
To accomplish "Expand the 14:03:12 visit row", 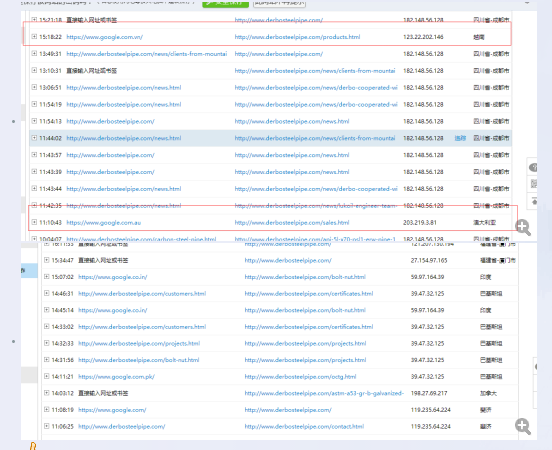I will pyautogui.click(x=46, y=393).
